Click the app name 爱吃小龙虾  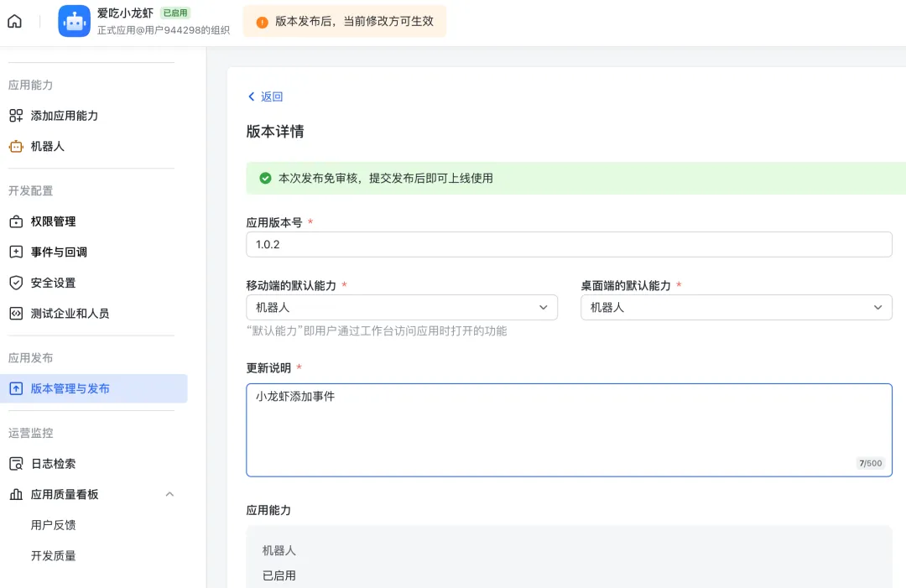[x=125, y=13]
